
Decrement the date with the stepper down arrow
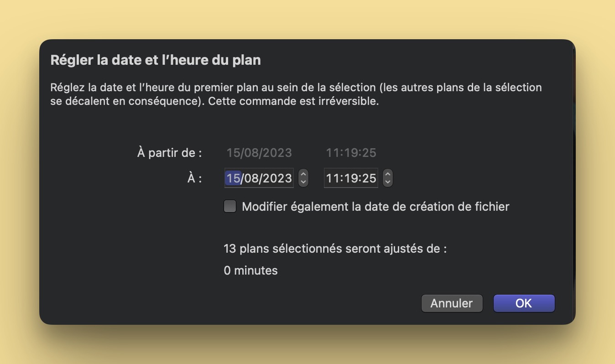(303, 182)
